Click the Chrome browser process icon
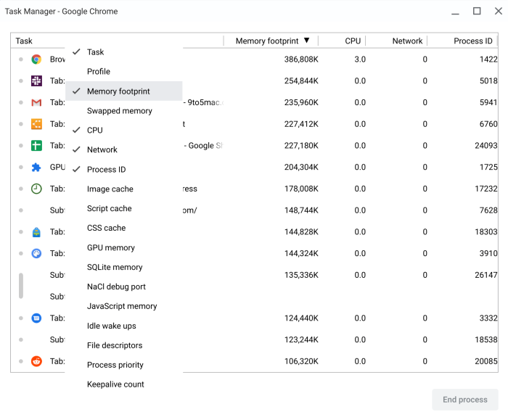 [36, 59]
